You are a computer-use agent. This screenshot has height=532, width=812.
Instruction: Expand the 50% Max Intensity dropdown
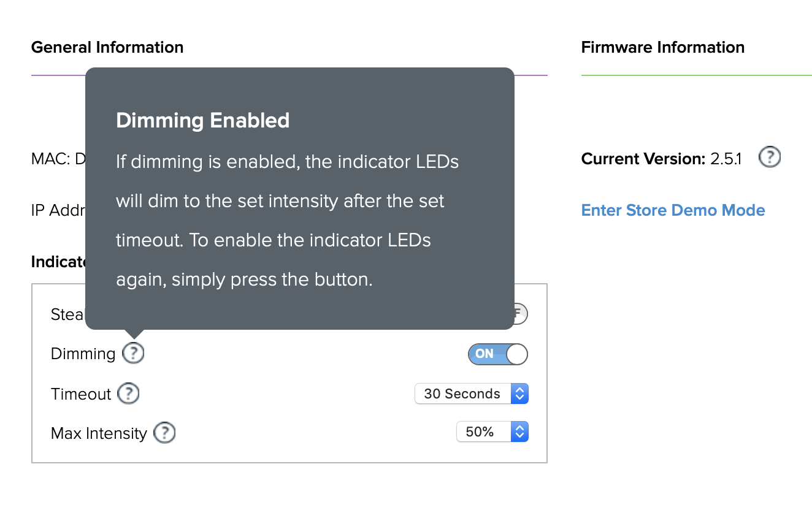pyautogui.click(x=492, y=431)
